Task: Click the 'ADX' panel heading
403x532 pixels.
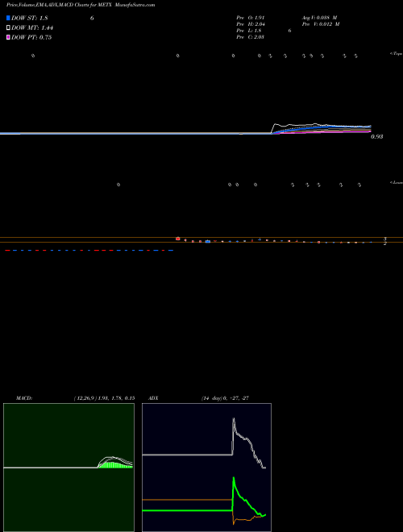Action: click(153, 398)
